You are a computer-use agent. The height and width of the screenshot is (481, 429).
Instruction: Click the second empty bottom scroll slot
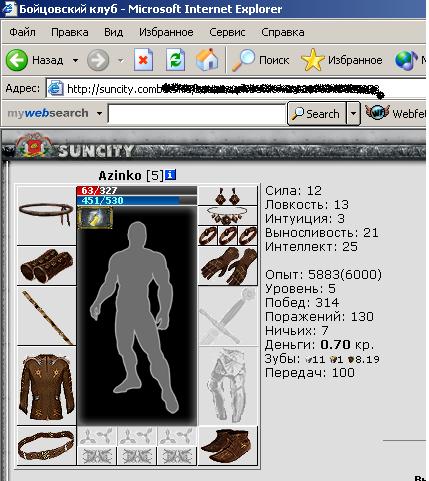pos(137,455)
